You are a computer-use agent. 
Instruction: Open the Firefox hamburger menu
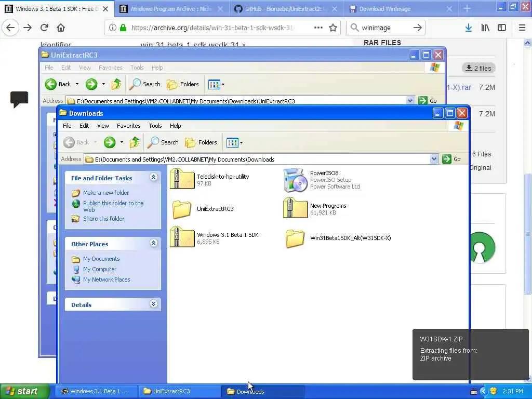coord(522,28)
